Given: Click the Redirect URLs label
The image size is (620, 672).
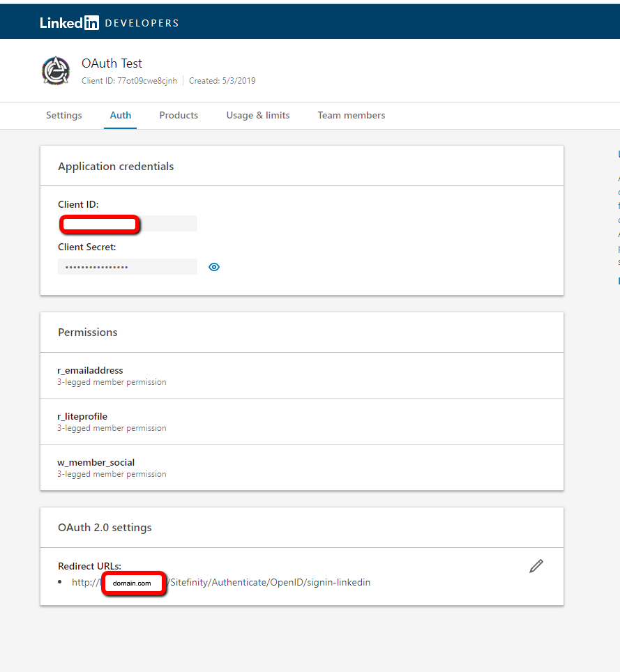Looking at the screenshot, I should tap(89, 566).
